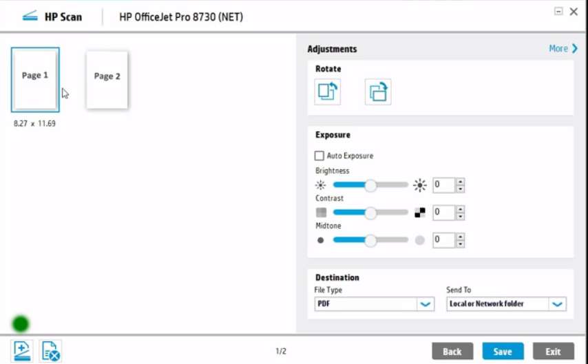Rotate the page right
This screenshot has height=364, width=588.
[x=378, y=92]
